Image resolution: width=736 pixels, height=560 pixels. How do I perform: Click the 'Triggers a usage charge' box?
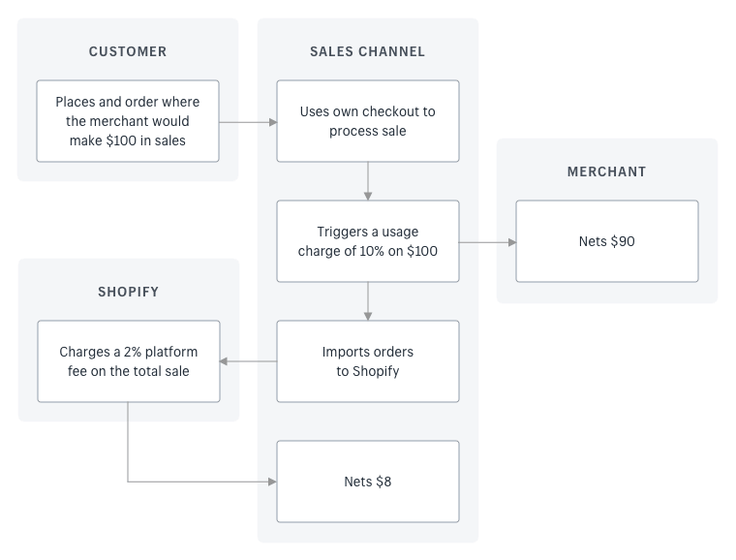click(368, 241)
